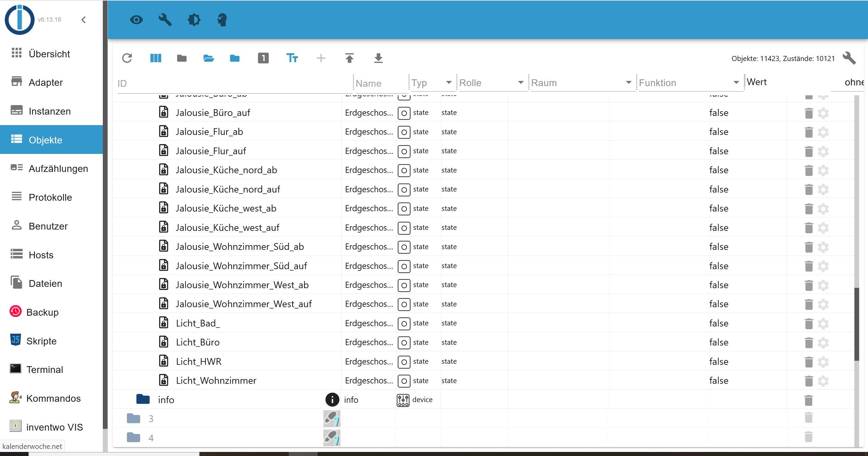Click false value of Licht_Büro
The width and height of the screenshot is (868, 456).
(719, 342)
